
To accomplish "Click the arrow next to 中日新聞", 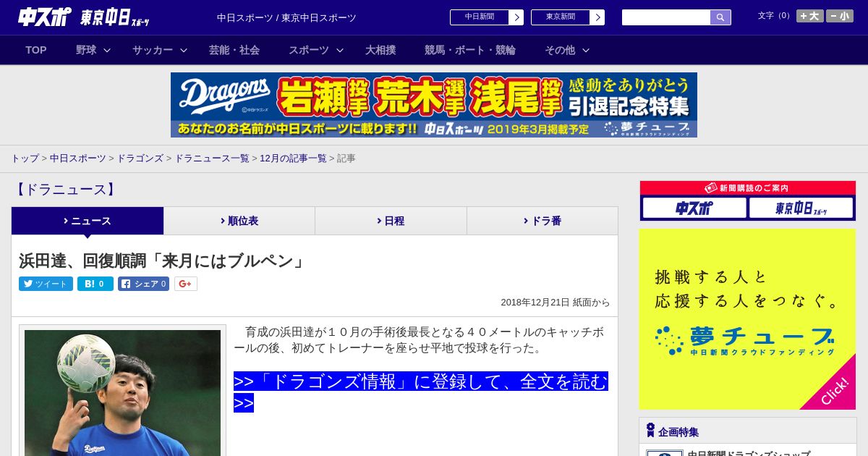I will pos(516,17).
